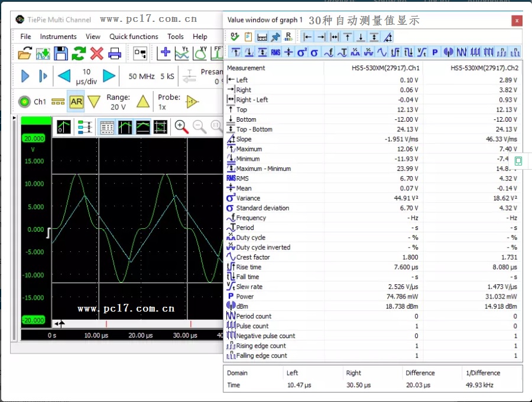Increase Ch1 range with up triangle
532x402 pixels.
tap(143, 101)
